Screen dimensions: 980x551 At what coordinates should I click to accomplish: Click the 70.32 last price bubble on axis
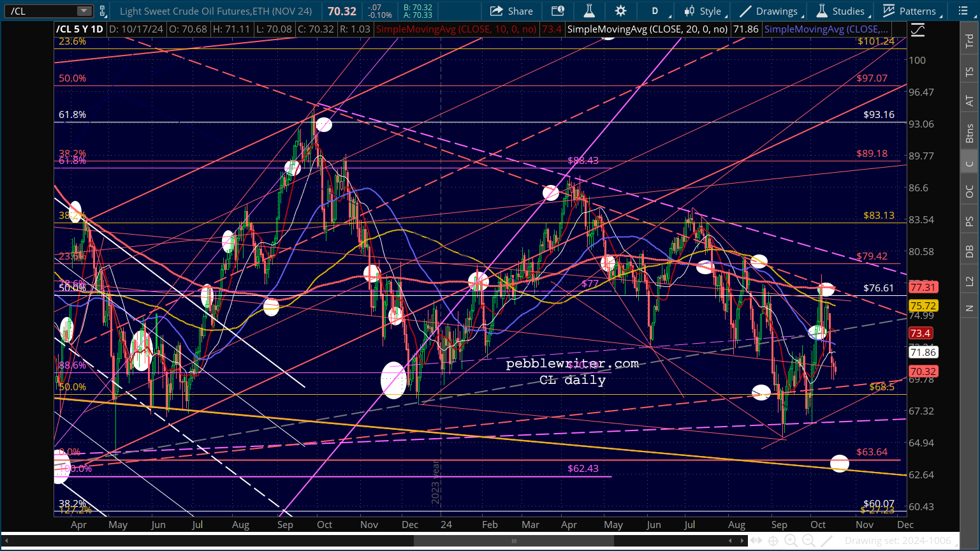click(x=923, y=371)
